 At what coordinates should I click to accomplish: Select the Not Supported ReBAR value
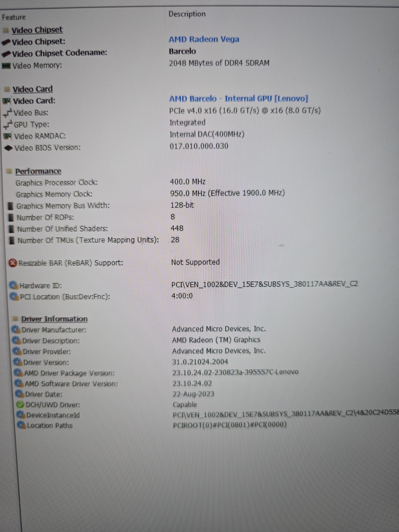pos(196,262)
